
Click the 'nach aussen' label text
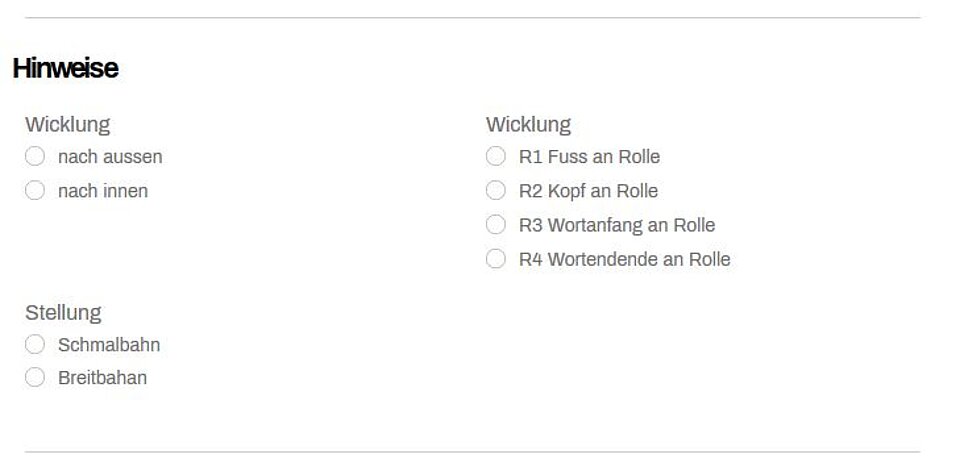coord(110,157)
